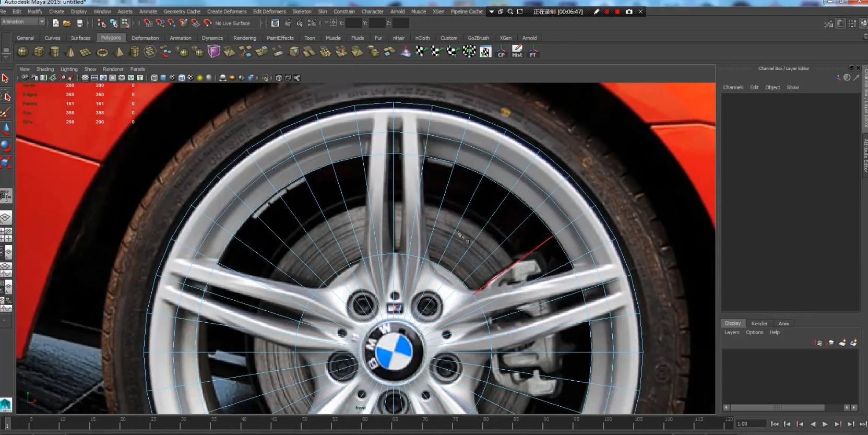The width and height of the screenshot is (868, 435).
Task: Select the Lasso tool in toolbox
Action: coord(5,96)
